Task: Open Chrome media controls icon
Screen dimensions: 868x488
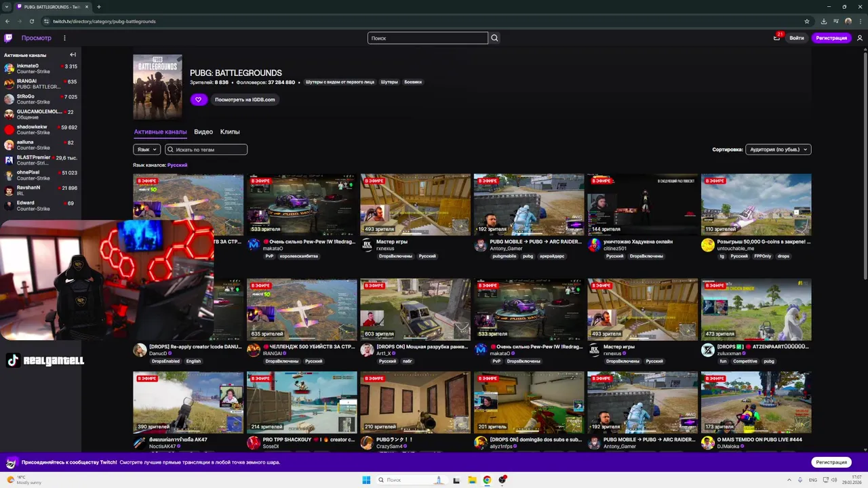Action: 836,21
